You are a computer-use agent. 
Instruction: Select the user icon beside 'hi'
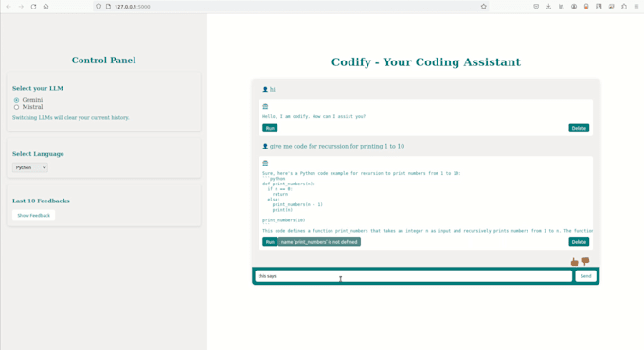click(265, 89)
